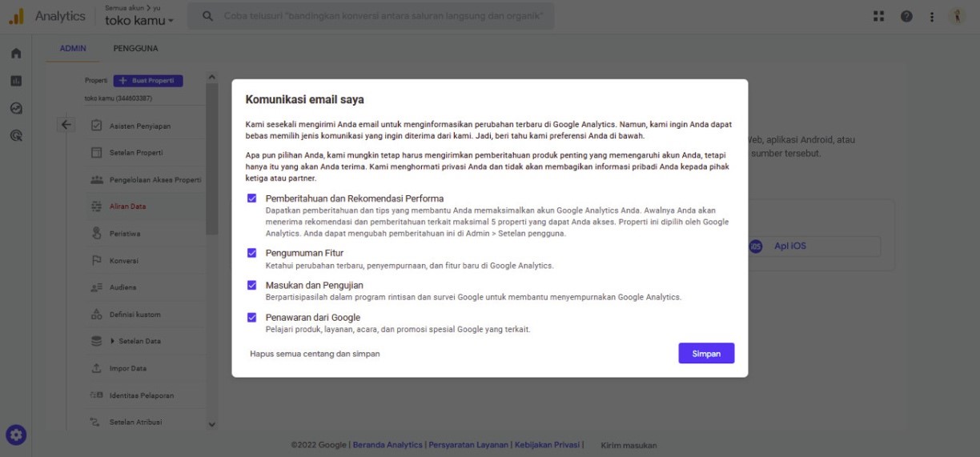Click the Pengelolaan Akses Properti people icon

tap(96, 179)
